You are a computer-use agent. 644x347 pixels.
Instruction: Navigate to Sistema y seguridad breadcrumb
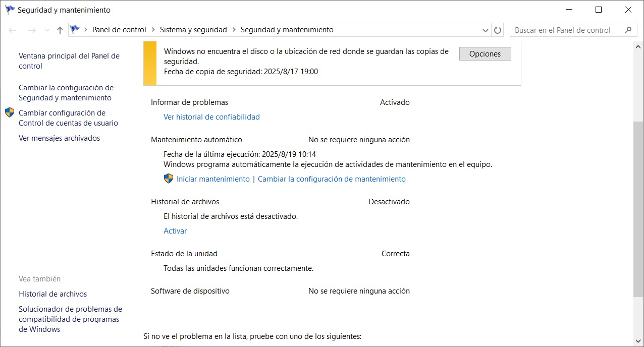click(x=193, y=30)
